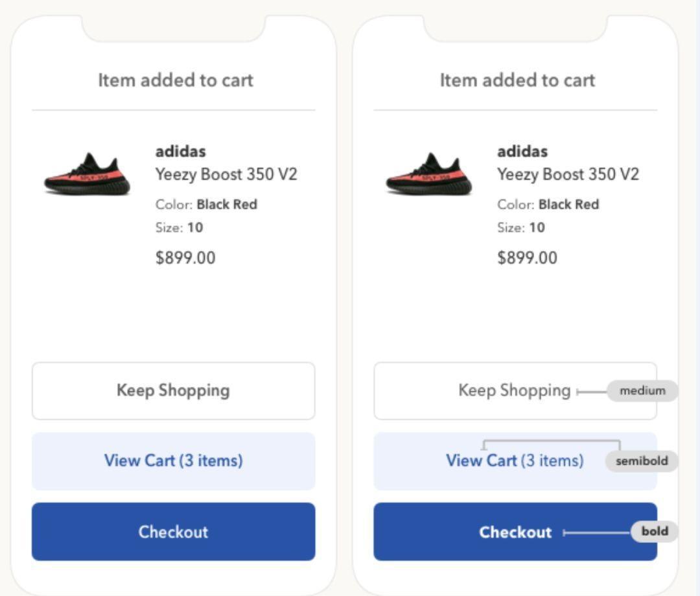Click the bold annotation tag

pos(655,531)
